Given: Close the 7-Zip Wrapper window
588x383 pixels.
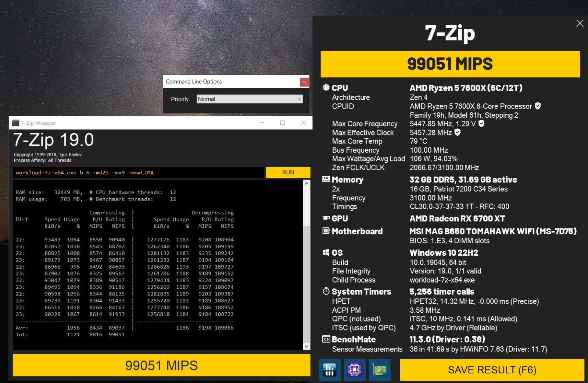Looking at the screenshot, I should click(x=304, y=123).
